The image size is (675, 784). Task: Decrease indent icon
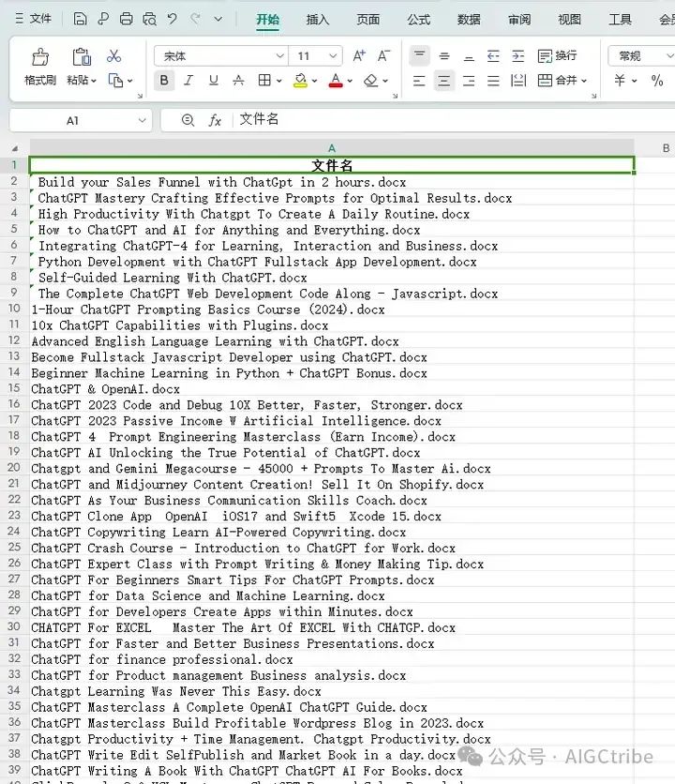click(x=493, y=56)
